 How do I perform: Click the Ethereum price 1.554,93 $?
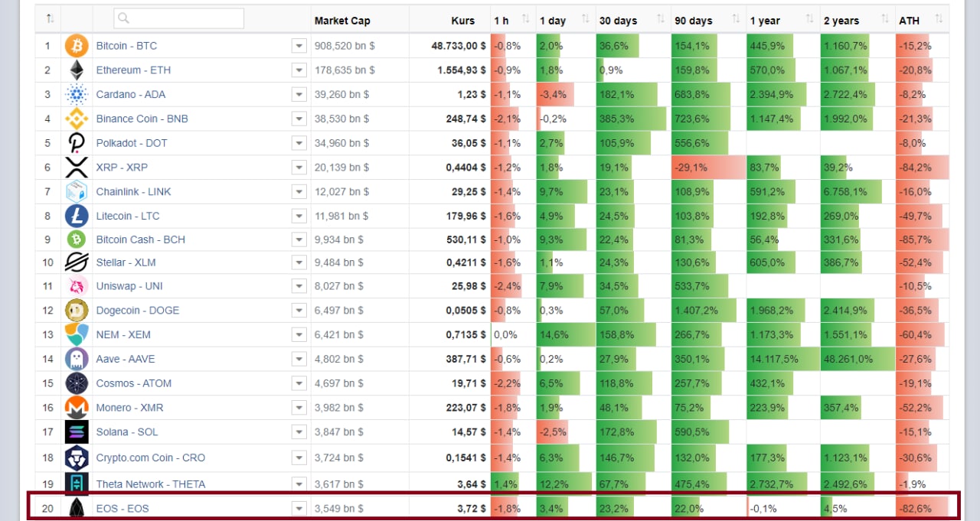461,70
